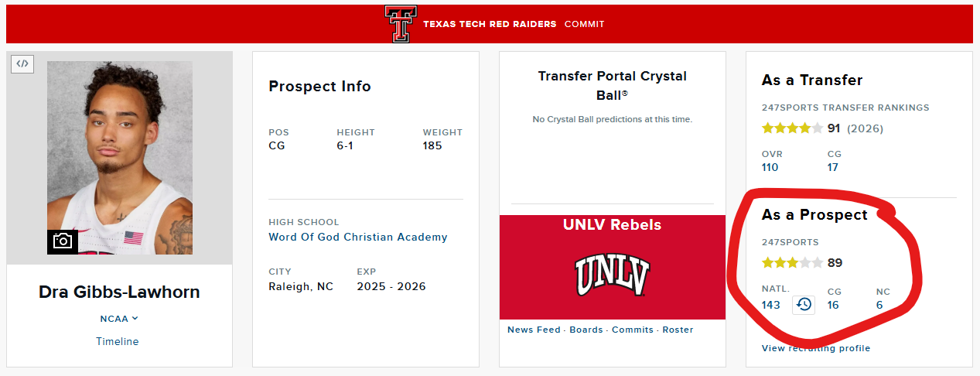The height and width of the screenshot is (376, 980).
Task: Open national prospect ranking 143
Action: [x=771, y=305]
